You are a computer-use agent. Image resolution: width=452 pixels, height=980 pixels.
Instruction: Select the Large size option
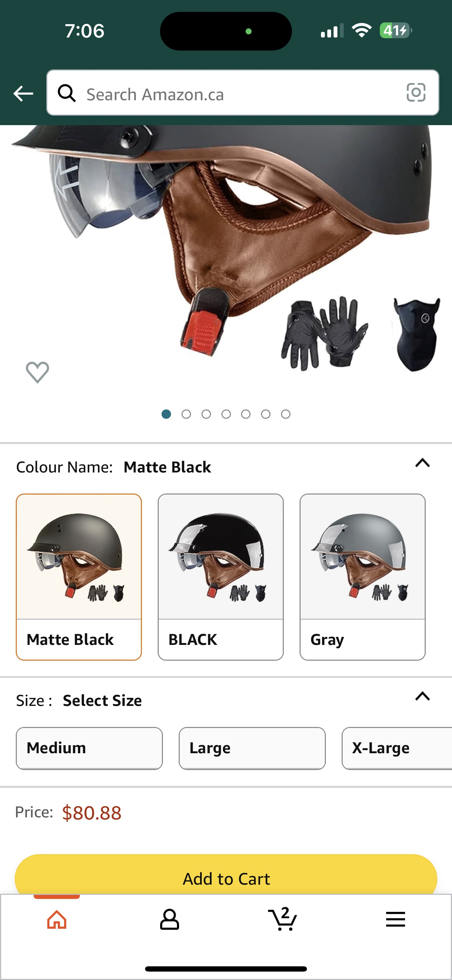[x=252, y=748]
